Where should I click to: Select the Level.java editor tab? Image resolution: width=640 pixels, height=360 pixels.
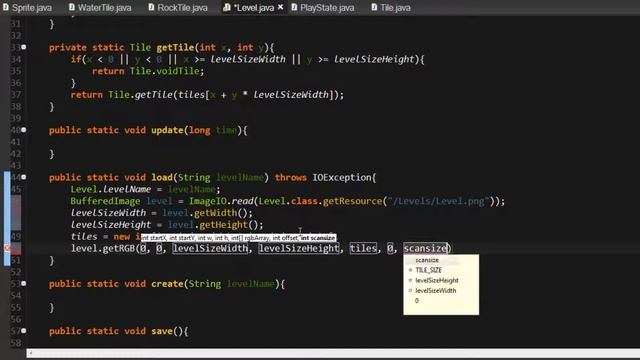(254, 7)
